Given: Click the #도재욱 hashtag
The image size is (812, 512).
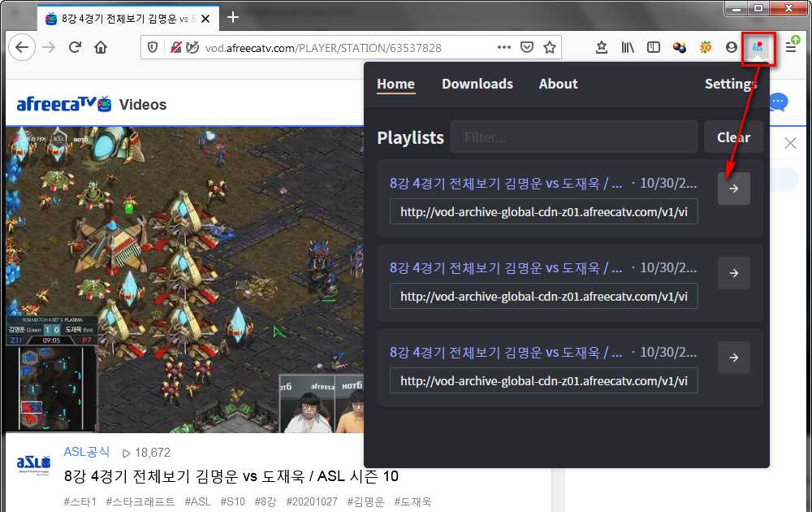Looking at the screenshot, I should point(412,501).
